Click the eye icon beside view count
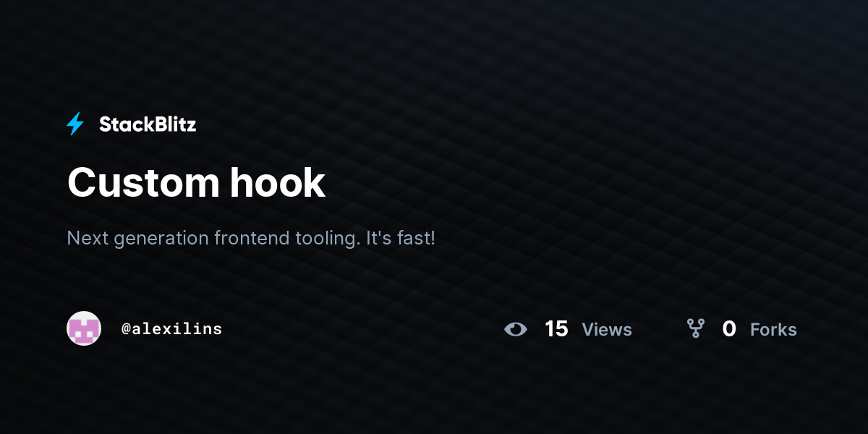The height and width of the screenshot is (434, 868). 516,329
